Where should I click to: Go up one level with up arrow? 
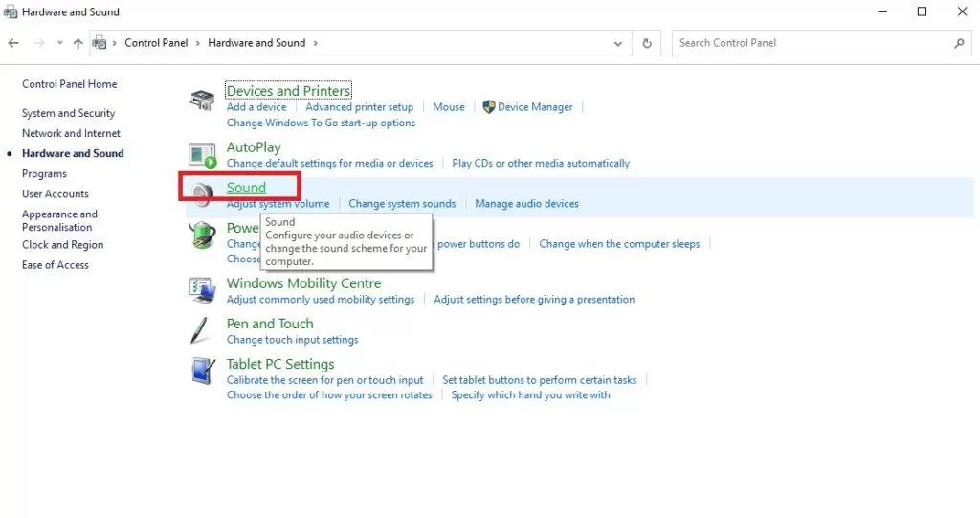(x=78, y=43)
